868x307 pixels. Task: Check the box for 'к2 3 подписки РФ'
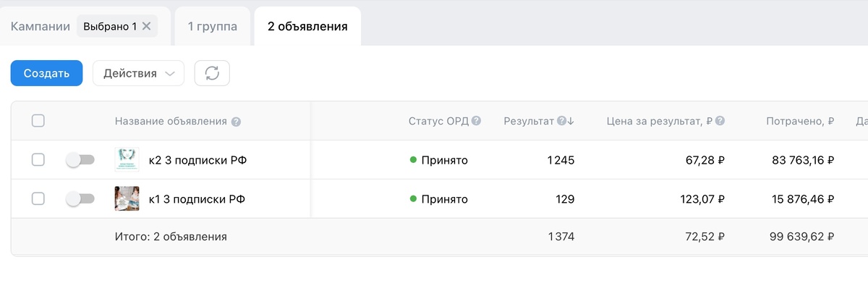(x=38, y=160)
